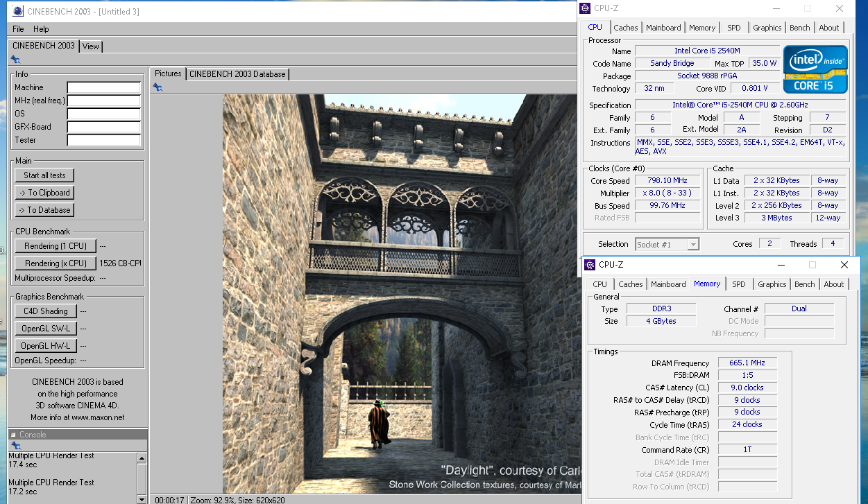
Task: Click the Cycle Time value 24 clocks
Action: click(x=747, y=424)
